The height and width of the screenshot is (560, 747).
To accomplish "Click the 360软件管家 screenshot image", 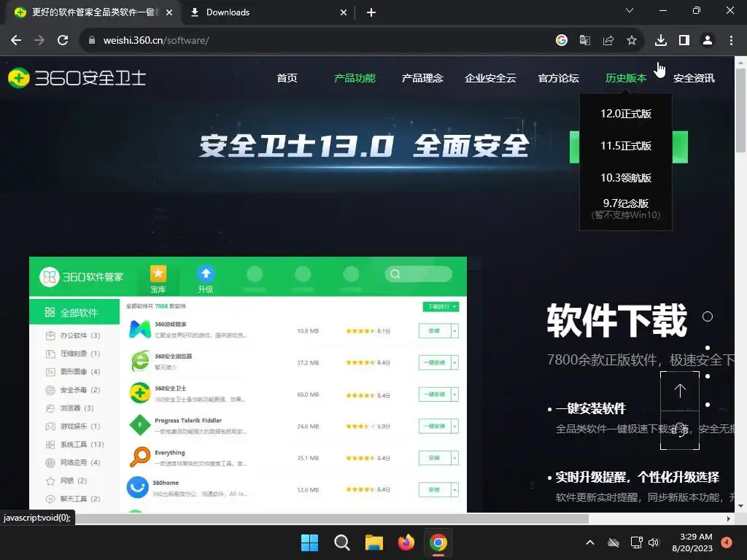I will click(248, 385).
